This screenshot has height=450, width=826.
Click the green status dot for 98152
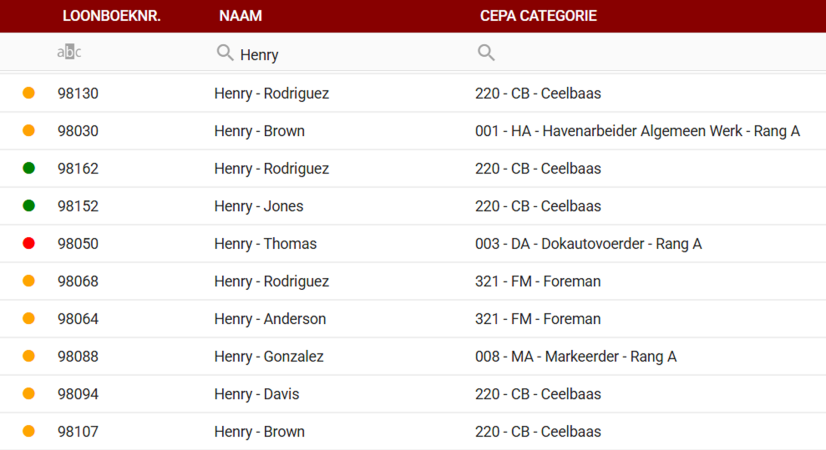[x=29, y=206]
